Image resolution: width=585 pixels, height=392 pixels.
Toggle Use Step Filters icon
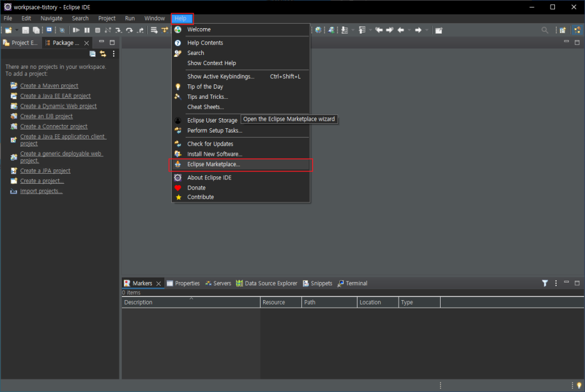tap(164, 30)
